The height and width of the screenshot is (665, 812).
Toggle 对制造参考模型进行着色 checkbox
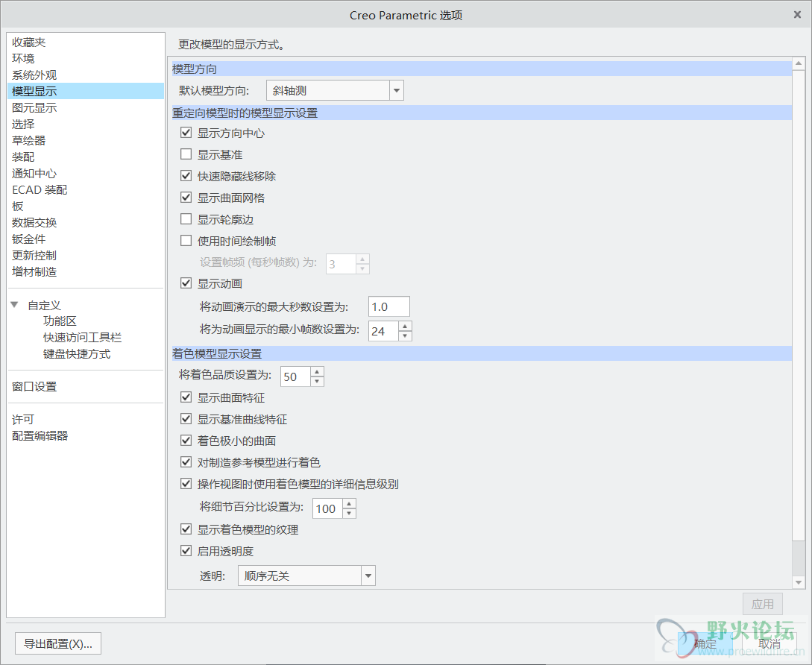coord(186,462)
